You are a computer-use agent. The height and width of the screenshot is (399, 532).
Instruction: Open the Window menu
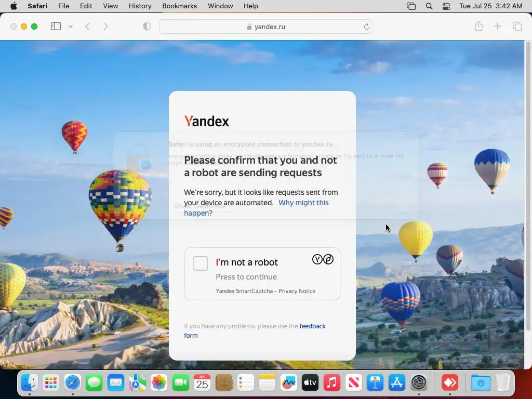220,6
